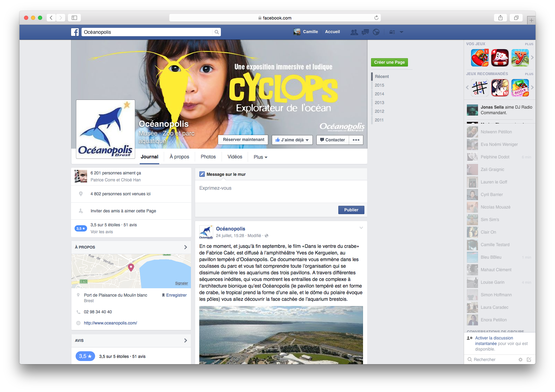Open chat settings gear icon

pyautogui.click(x=521, y=360)
